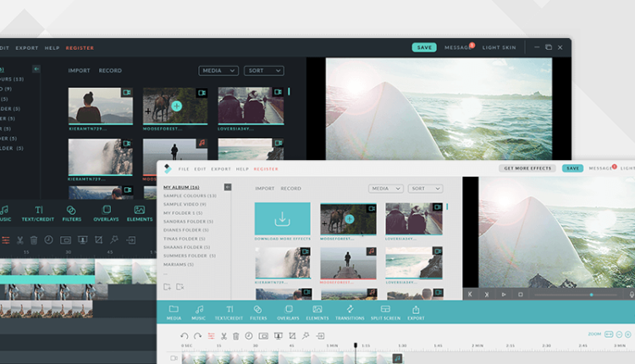Open the EXPORT menu in dark window
The width and height of the screenshot is (635, 364).
(x=27, y=47)
